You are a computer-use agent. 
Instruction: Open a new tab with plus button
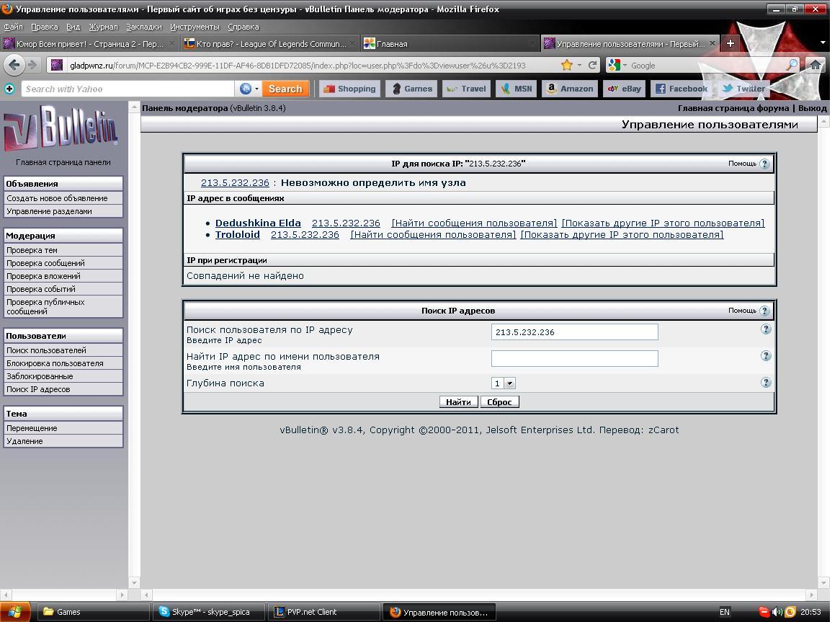coord(730,43)
